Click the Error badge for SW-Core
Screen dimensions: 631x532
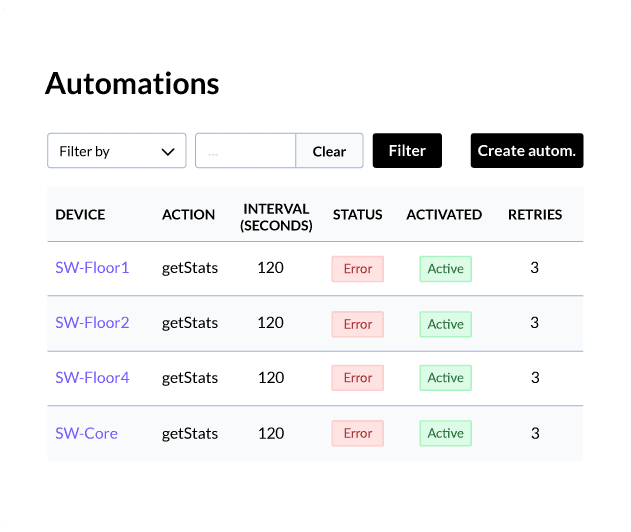click(358, 433)
